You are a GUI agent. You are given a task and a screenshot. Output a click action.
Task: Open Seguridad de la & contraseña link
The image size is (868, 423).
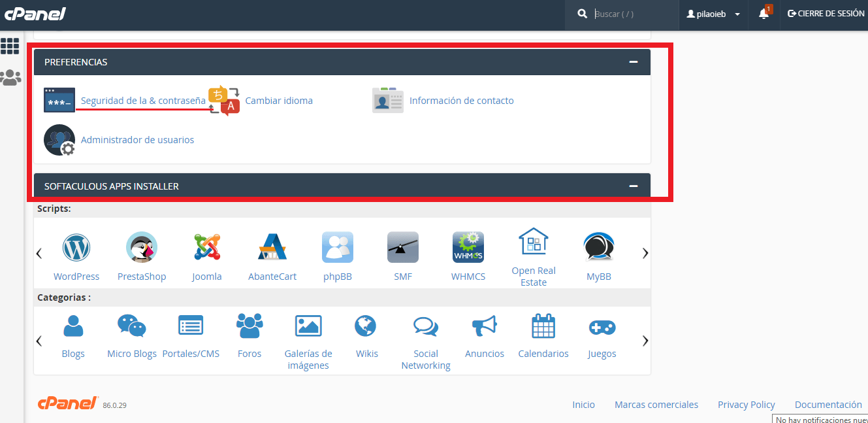(x=143, y=101)
